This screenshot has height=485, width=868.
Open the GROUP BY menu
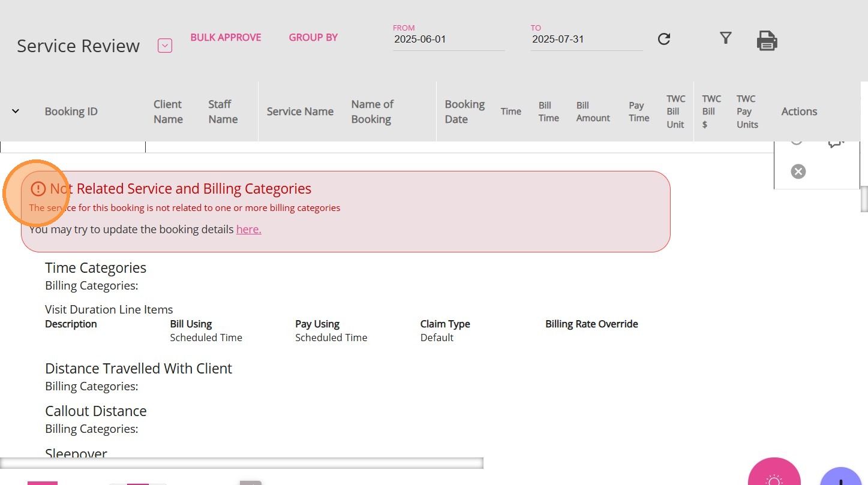[313, 37]
